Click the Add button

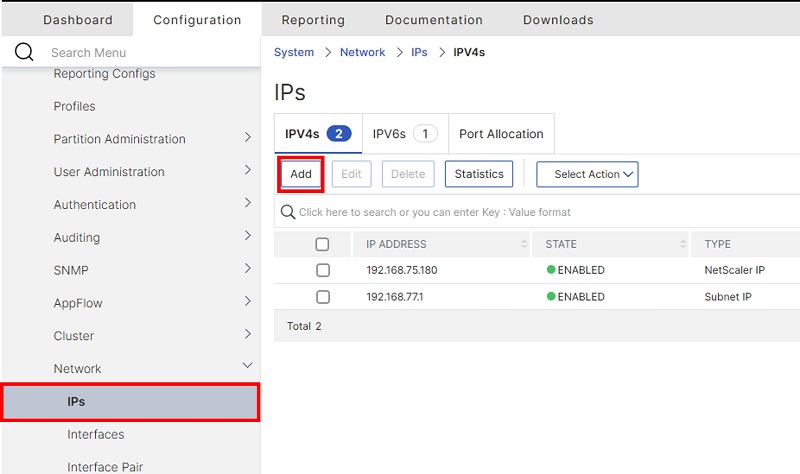(301, 174)
